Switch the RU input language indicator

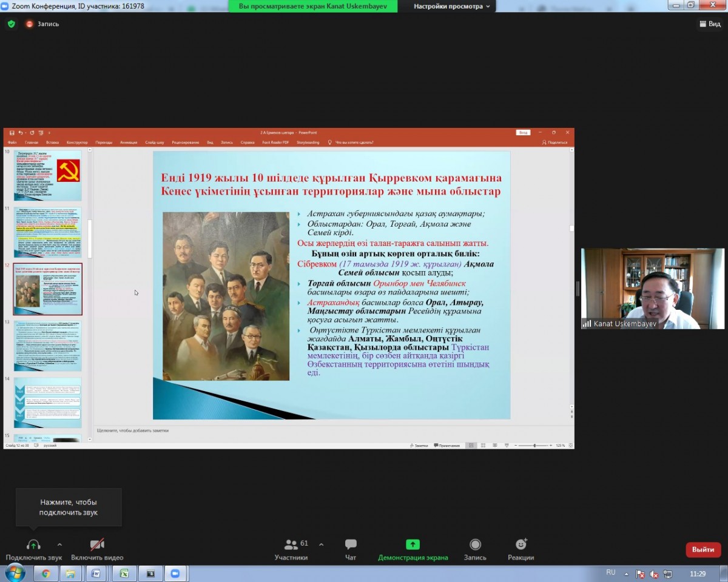(610, 573)
